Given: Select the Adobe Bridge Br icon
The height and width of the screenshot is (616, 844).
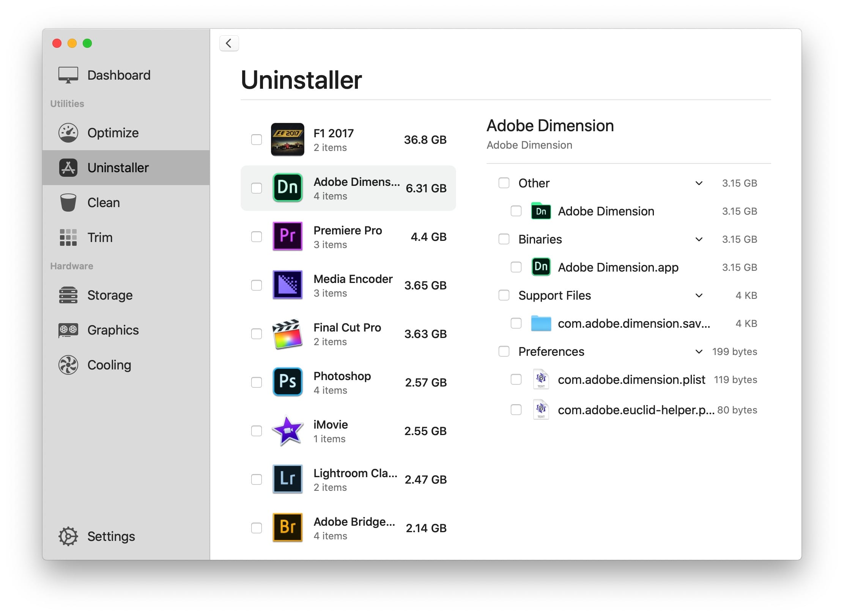Looking at the screenshot, I should pyautogui.click(x=288, y=528).
